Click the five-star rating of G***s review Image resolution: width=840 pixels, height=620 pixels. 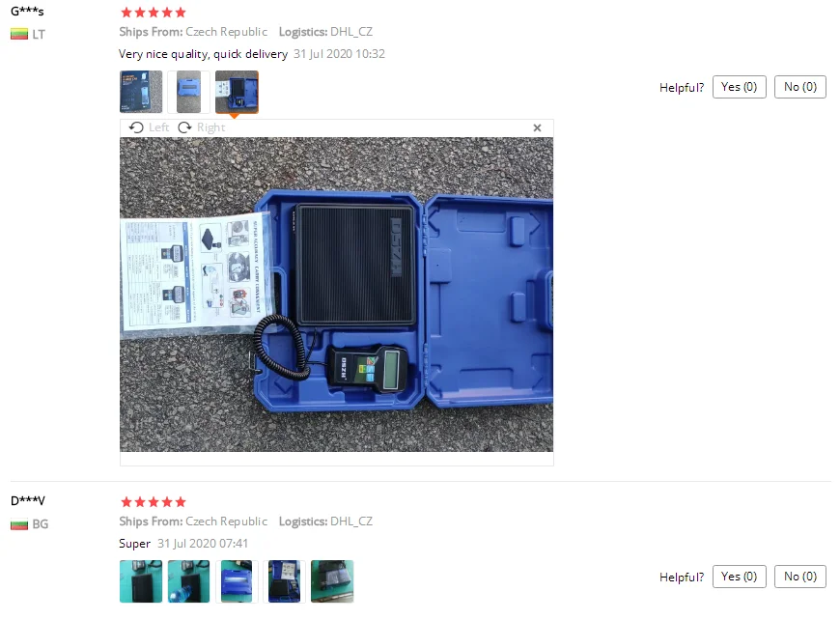[x=154, y=13]
